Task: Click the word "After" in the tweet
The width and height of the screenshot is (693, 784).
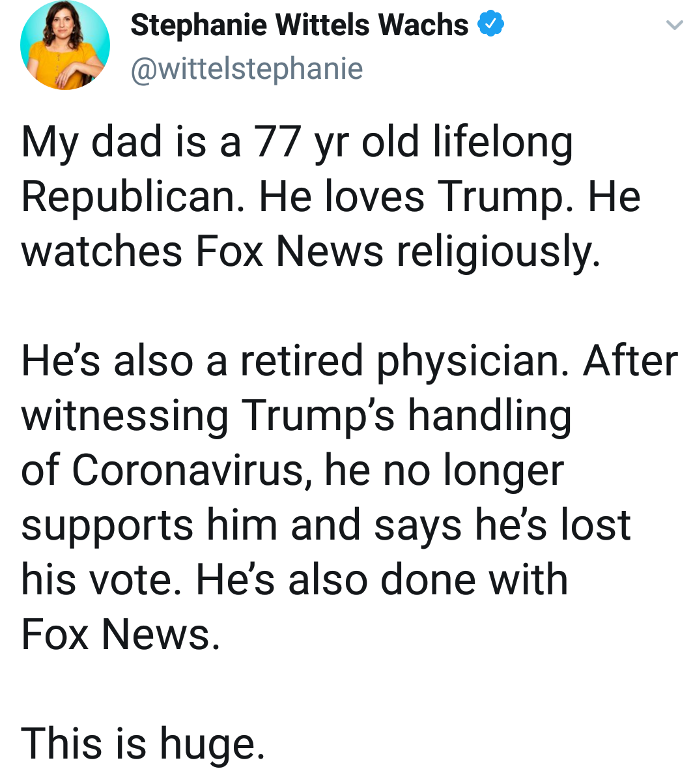Action: (x=630, y=360)
